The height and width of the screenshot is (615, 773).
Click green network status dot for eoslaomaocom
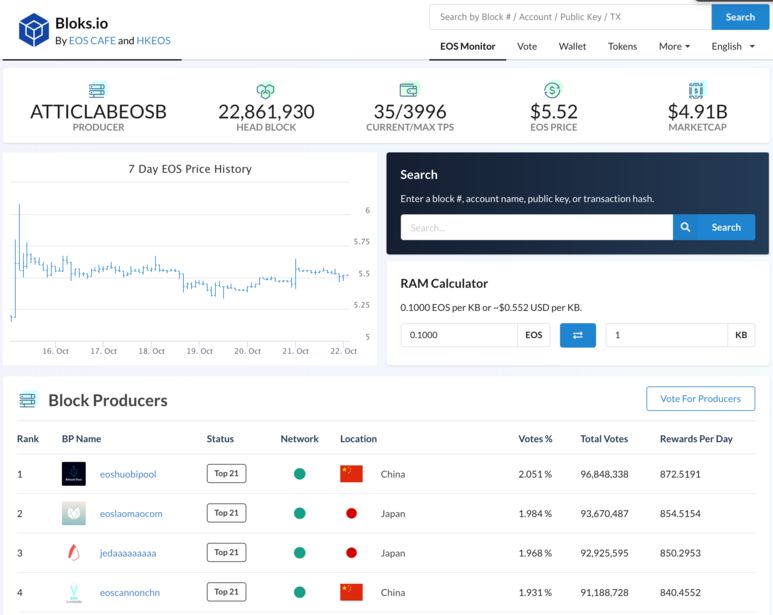pos(300,513)
